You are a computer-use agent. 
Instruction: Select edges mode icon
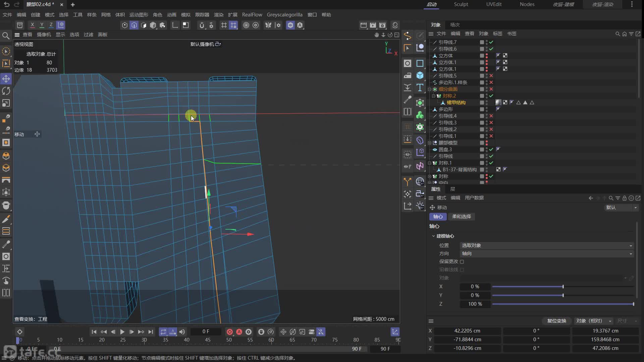point(134,25)
